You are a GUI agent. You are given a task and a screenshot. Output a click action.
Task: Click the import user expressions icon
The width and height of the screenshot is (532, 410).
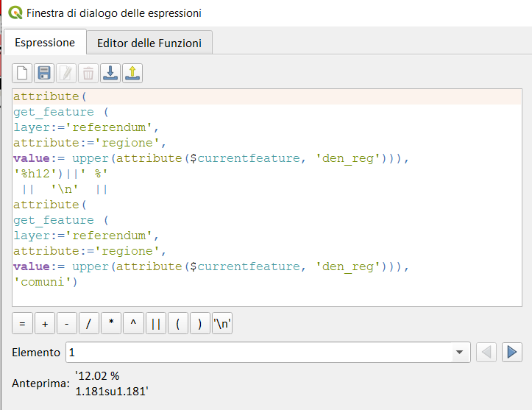pyautogui.click(x=110, y=73)
